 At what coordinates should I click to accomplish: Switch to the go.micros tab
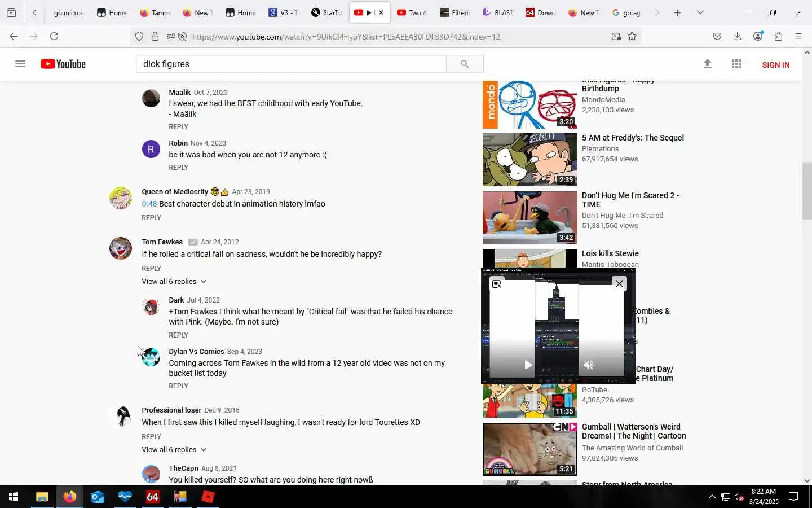tap(68, 12)
